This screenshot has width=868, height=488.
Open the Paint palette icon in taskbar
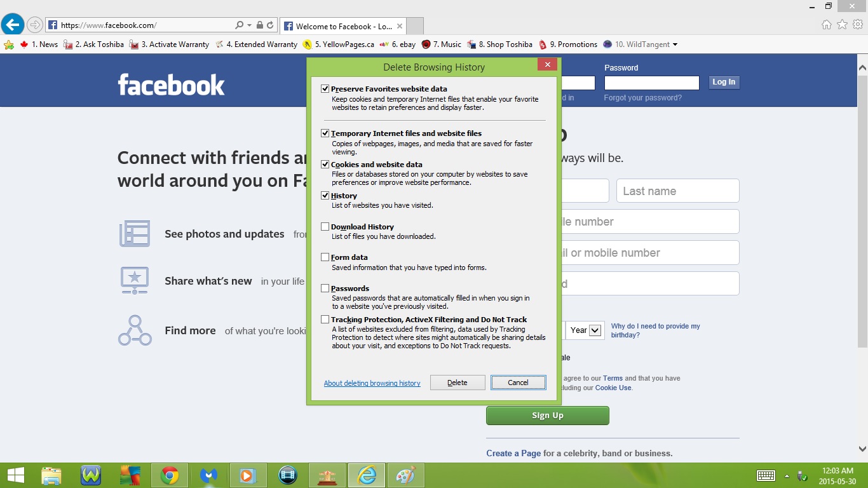point(405,475)
